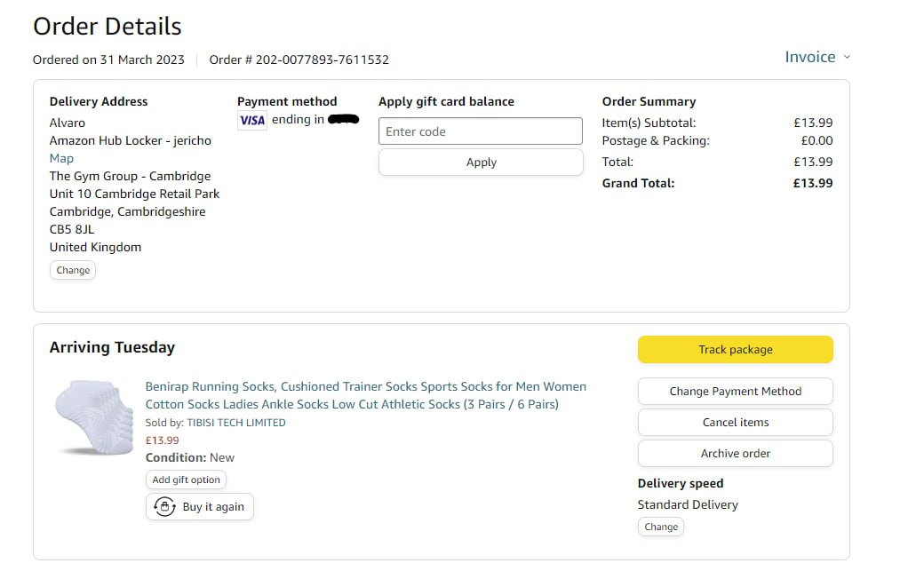Click Change under Delivery speed
Viewport: 924px width, 571px height.
660,527
